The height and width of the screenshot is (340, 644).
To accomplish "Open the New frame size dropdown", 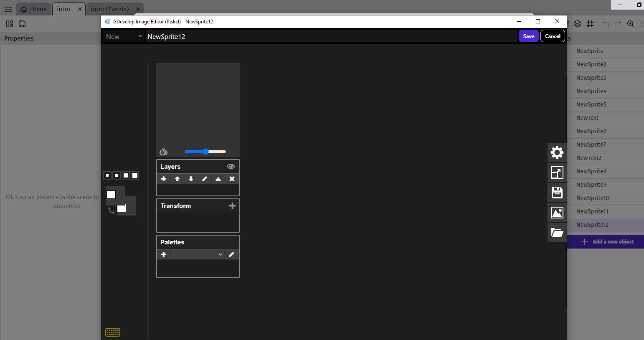I will [x=123, y=36].
